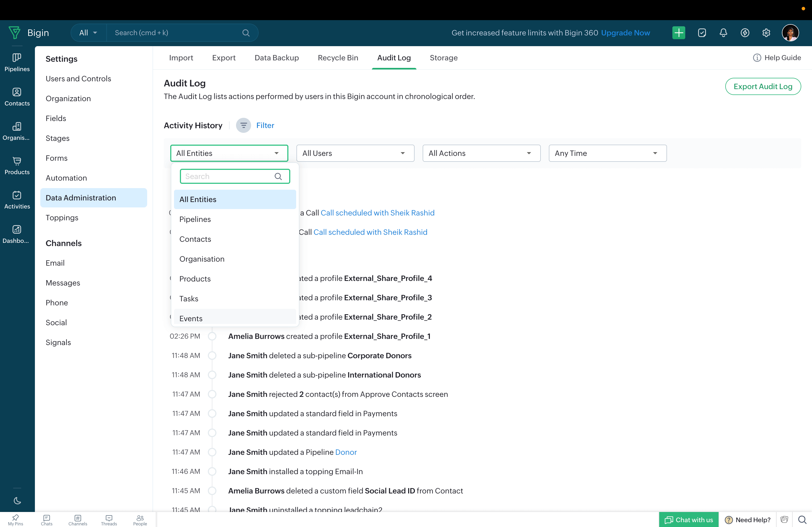Expand the All Users dropdown
Image resolution: width=812 pixels, height=527 pixels.
click(x=355, y=153)
